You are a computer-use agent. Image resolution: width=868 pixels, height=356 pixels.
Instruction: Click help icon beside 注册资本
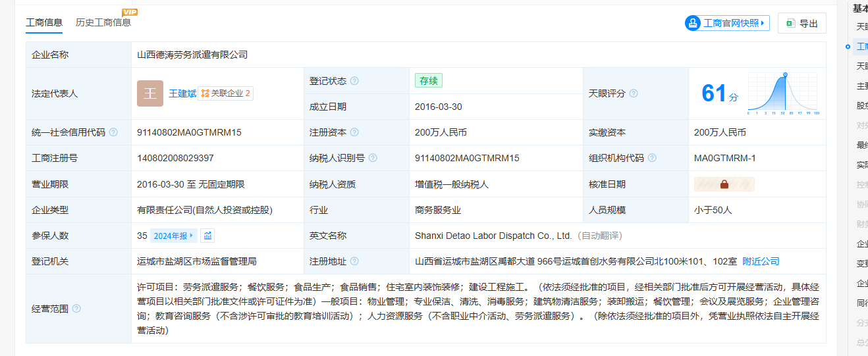354,132
